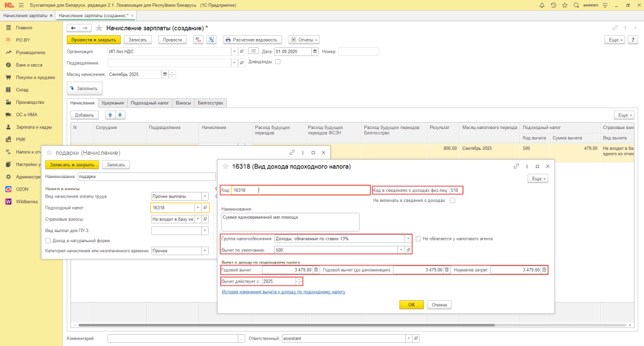This screenshot has width=644, height=346.
Task: Expand Группа налогообложения dropdown
Action: (x=408, y=239)
